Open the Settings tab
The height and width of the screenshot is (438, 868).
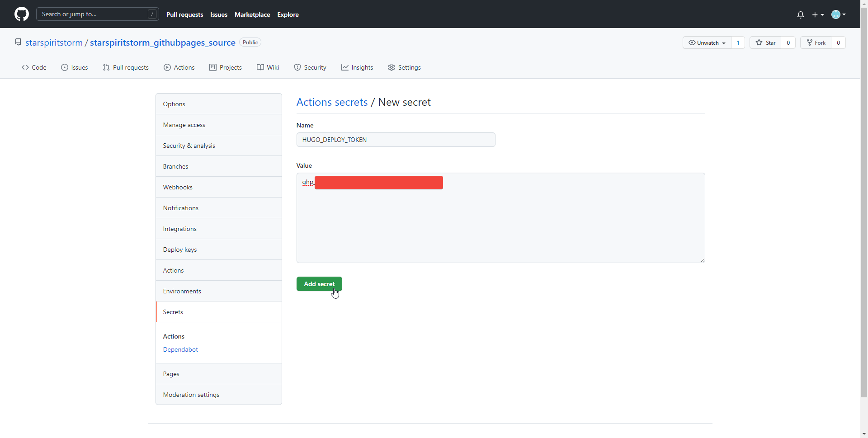404,67
